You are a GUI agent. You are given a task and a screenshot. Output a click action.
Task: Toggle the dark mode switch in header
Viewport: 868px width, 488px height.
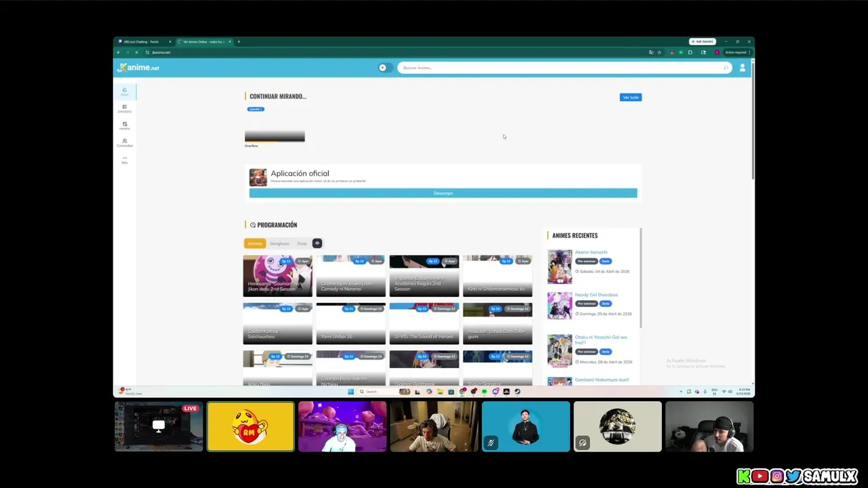(384, 67)
